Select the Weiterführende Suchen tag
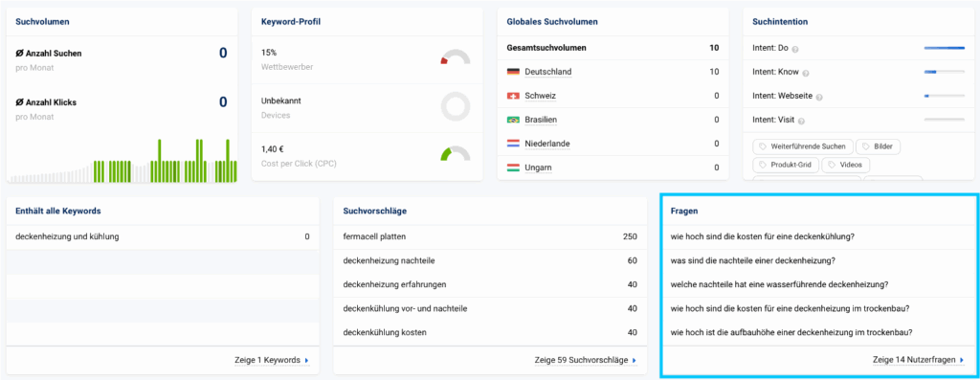This screenshot has width=980, height=380. pos(803,146)
